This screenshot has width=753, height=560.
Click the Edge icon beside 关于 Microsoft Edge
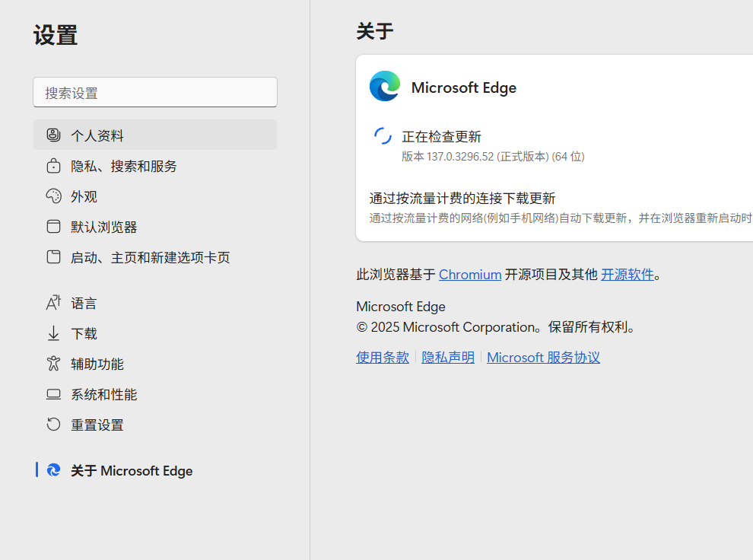(53, 470)
